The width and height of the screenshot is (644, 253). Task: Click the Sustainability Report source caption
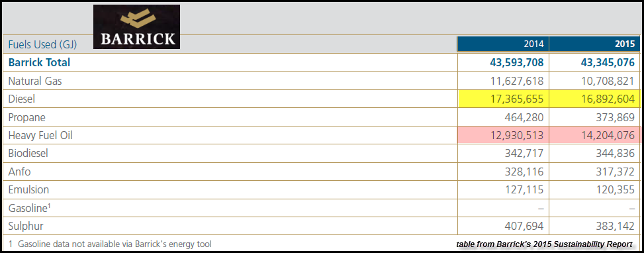point(544,244)
